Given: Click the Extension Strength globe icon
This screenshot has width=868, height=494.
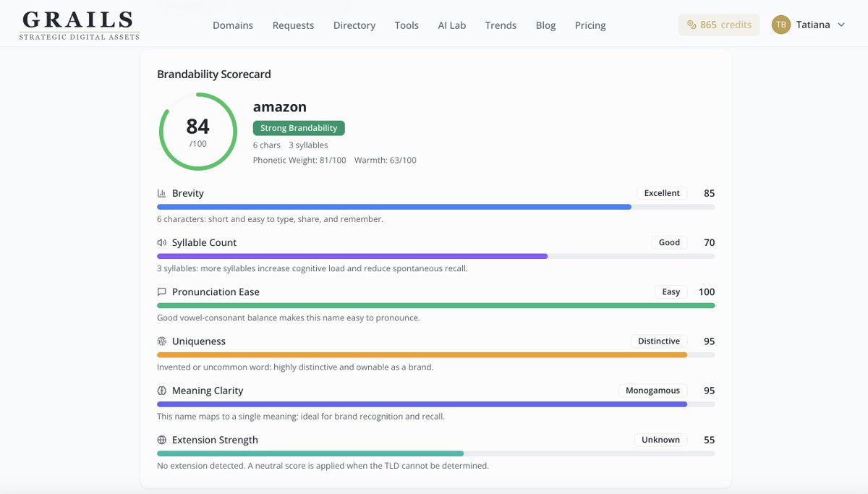Looking at the screenshot, I should click(162, 440).
